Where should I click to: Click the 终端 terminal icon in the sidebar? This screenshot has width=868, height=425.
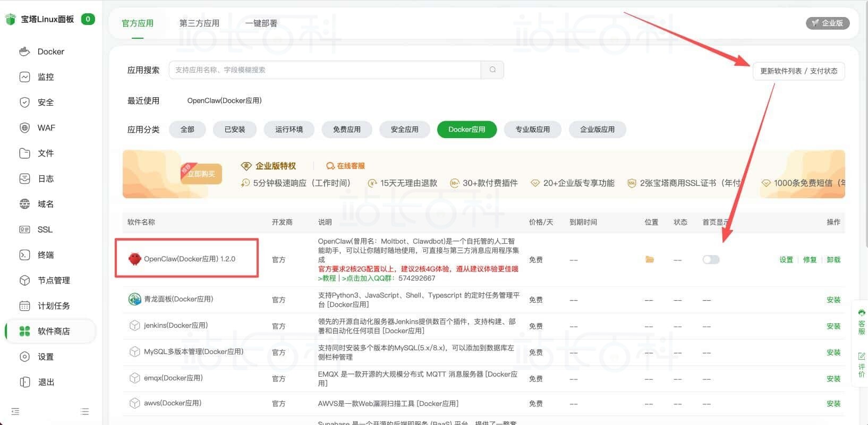[x=24, y=255]
